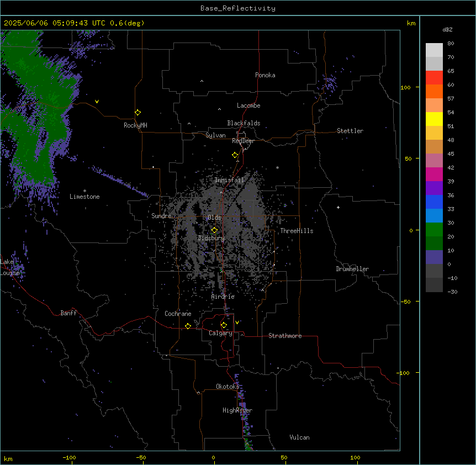
Task: Click the yellow V marker just east of Calgary
Action: pyautogui.click(x=237, y=323)
